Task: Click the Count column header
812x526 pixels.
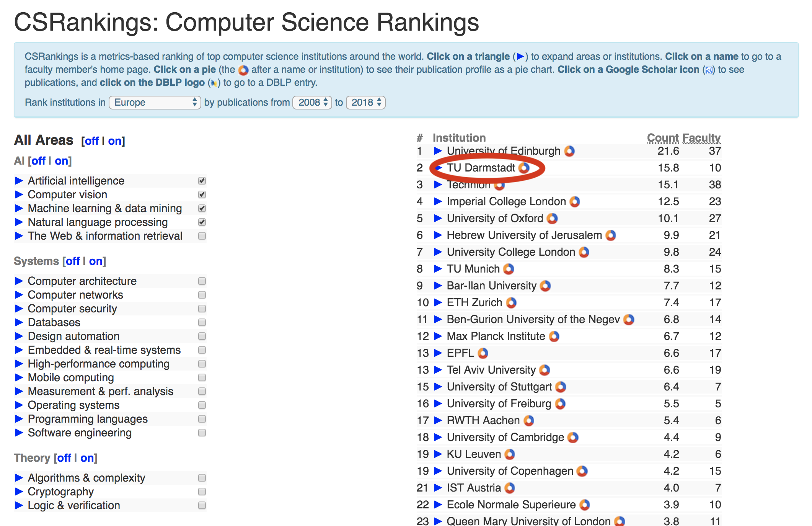Action: 663,138
